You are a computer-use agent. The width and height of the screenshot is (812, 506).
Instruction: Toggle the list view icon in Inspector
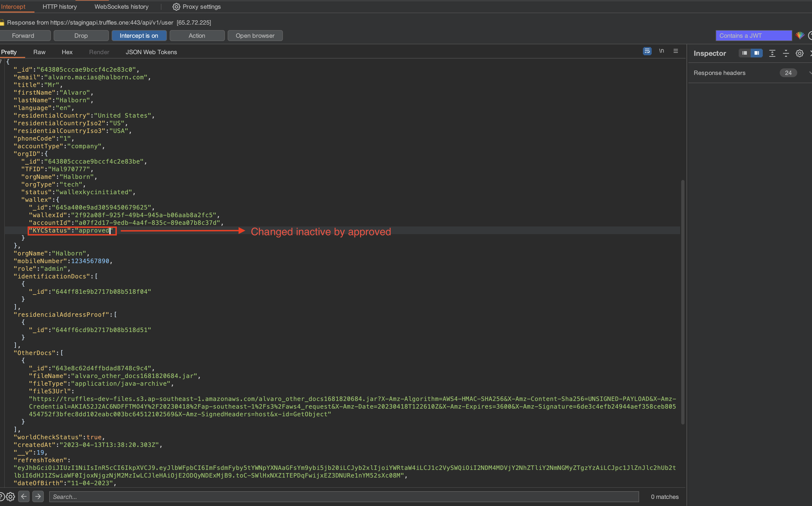tap(744, 53)
